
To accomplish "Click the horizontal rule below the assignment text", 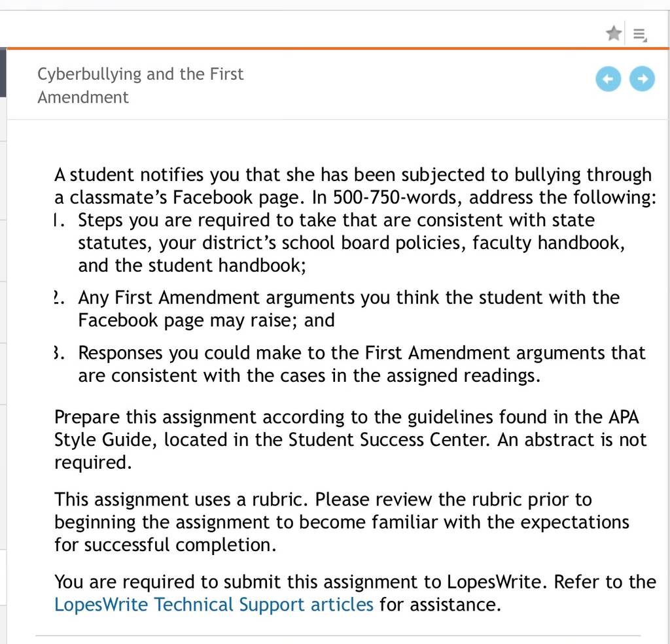I will tap(338, 636).
